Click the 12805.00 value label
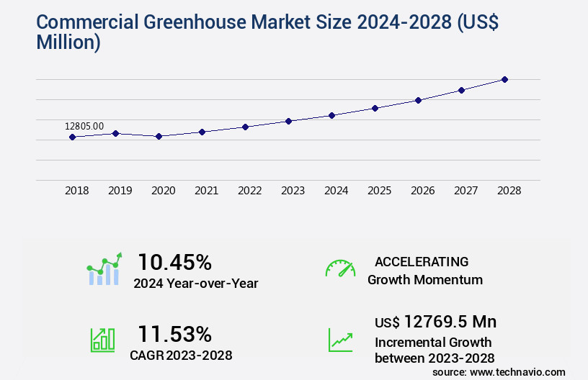 tap(84, 126)
